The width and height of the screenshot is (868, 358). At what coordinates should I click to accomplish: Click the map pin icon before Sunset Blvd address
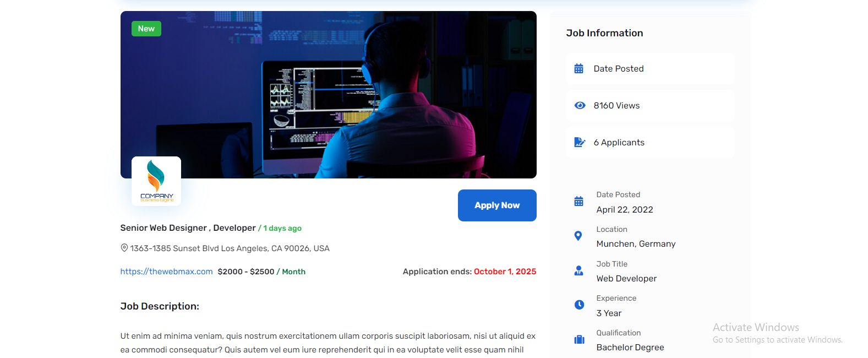[x=124, y=248]
